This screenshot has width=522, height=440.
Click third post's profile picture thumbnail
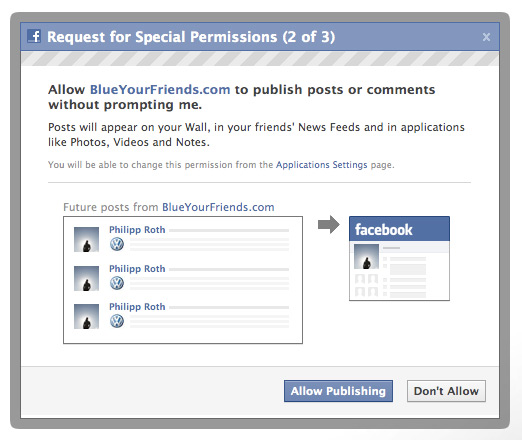tap(86, 316)
